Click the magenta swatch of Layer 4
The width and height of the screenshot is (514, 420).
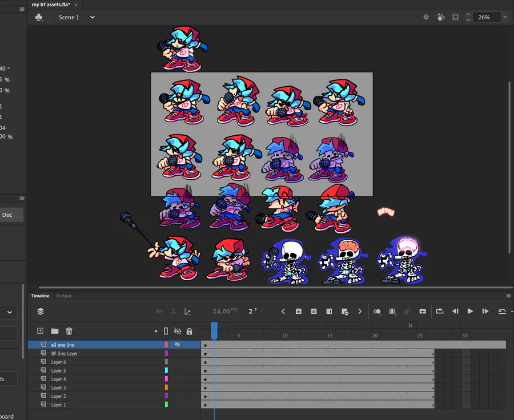click(166, 379)
